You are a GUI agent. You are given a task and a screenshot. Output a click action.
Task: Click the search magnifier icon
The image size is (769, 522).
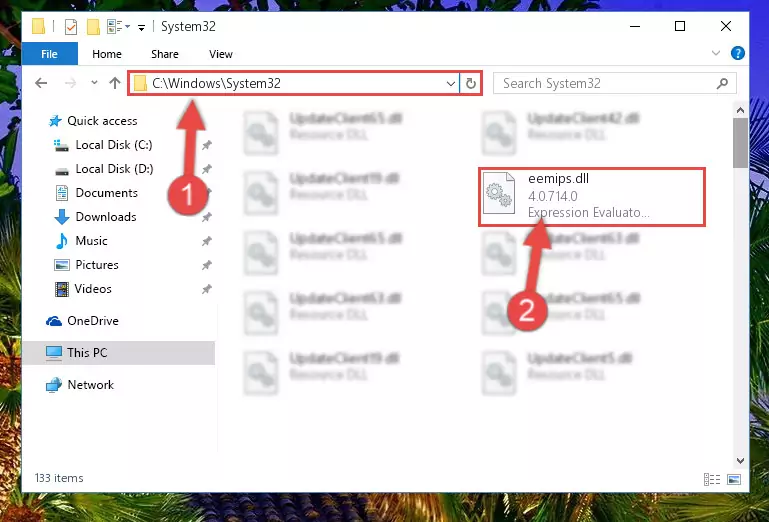pyautogui.click(x=722, y=84)
